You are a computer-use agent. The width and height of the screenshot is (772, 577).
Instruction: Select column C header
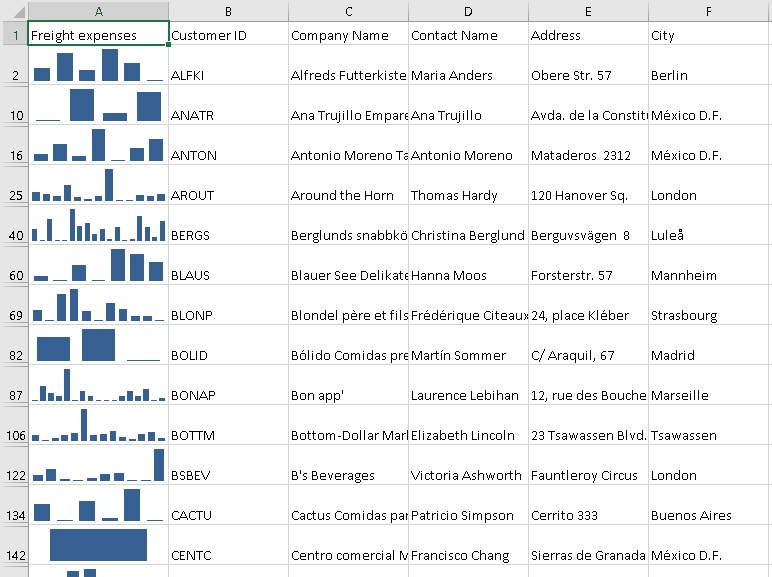click(x=348, y=10)
